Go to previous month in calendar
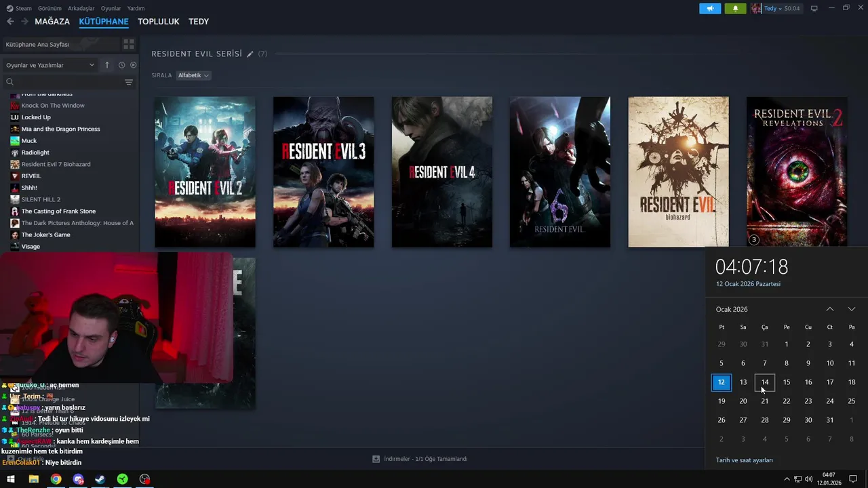868x488 pixels. click(830, 309)
